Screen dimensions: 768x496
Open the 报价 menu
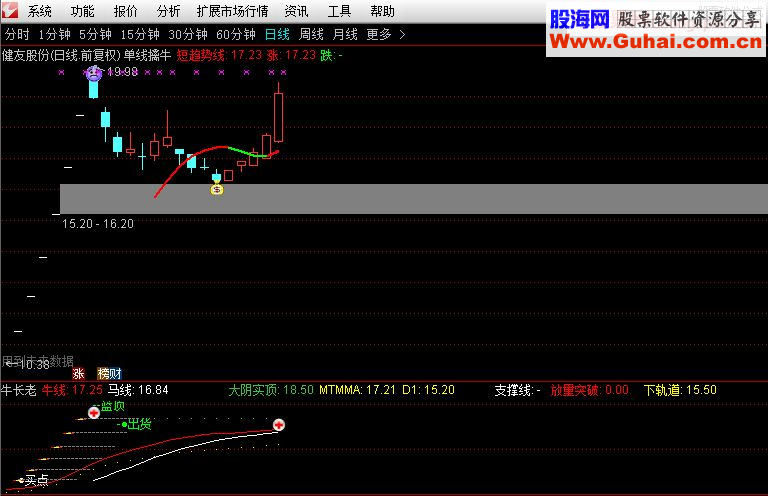pos(125,11)
